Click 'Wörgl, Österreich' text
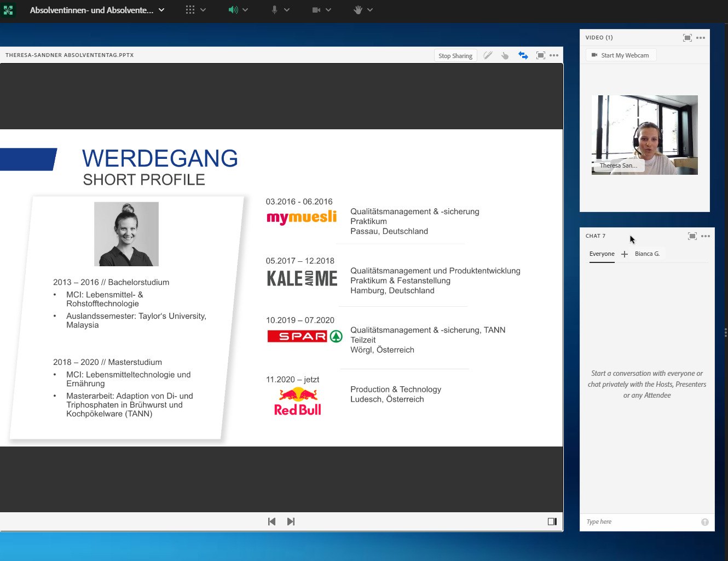The image size is (728, 561). 382,350
